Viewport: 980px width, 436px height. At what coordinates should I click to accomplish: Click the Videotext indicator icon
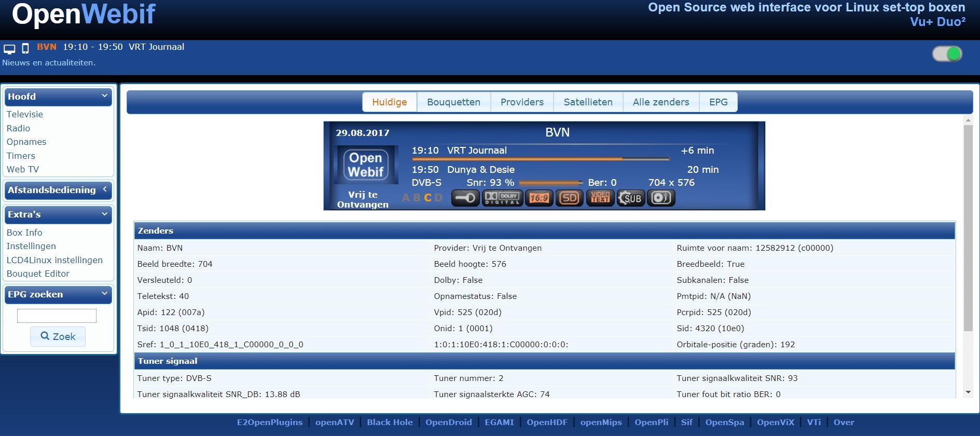pyautogui.click(x=600, y=198)
